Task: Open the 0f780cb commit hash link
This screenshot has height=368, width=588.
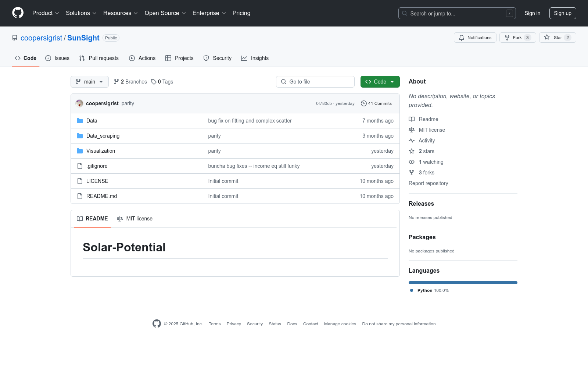Action: click(324, 103)
